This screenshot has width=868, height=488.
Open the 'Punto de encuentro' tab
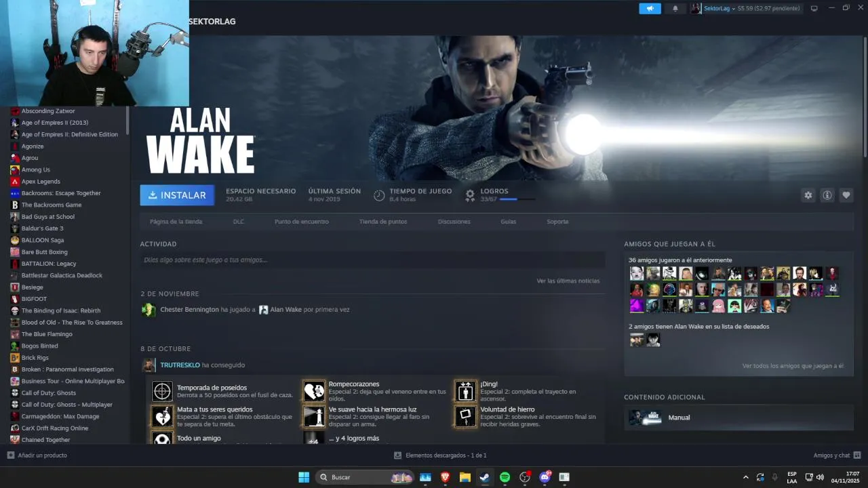[x=302, y=222]
